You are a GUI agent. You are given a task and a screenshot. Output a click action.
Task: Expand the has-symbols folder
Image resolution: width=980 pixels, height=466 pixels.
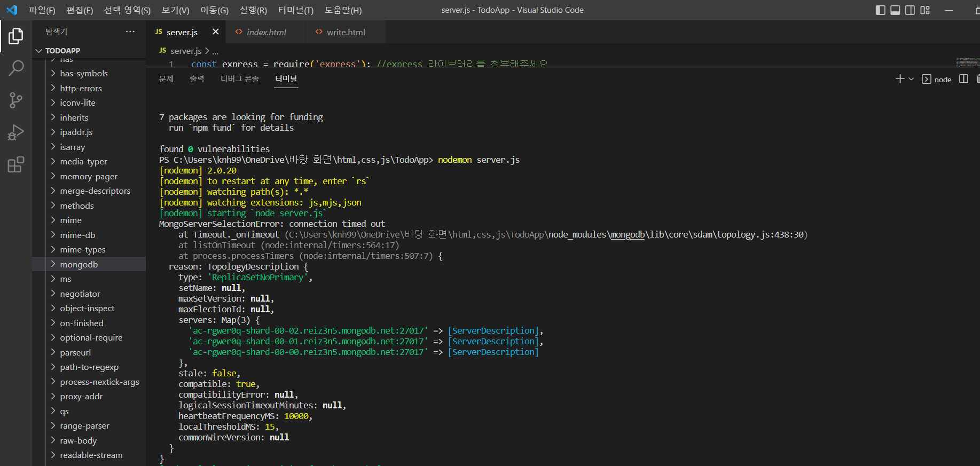[89, 73]
